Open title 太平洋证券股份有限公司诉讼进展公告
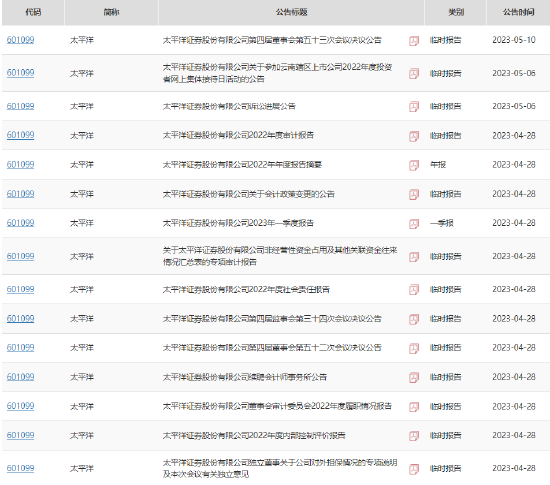This screenshot has width=550, height=485. pyautogui.click(x=229, y=106)
